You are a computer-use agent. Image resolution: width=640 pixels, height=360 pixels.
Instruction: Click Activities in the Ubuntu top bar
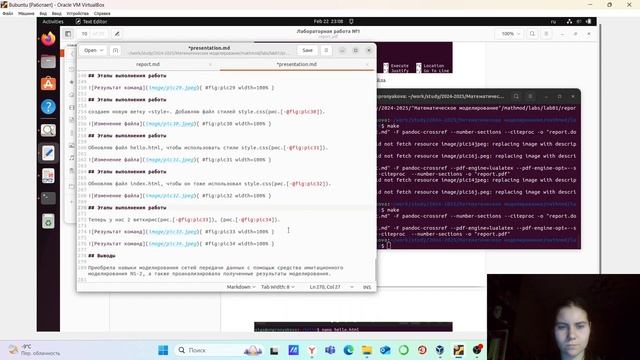pos(53,22)
